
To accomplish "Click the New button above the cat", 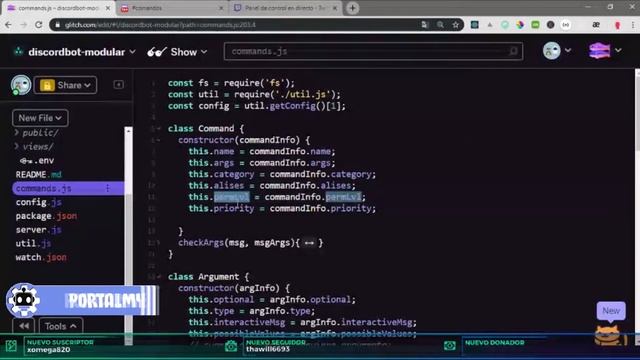I will (x=611, y=311).
